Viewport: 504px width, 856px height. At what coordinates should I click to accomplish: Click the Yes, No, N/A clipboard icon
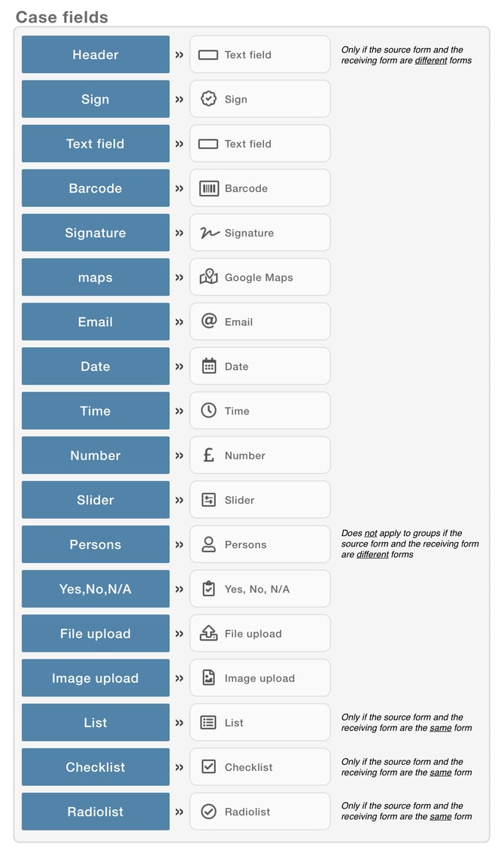[208, 589]
